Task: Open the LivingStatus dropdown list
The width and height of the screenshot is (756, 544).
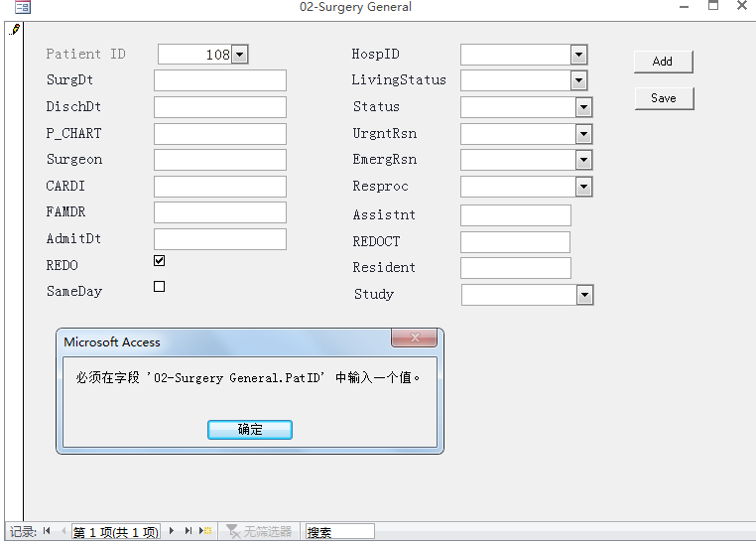Action: pyautogui.click(x=578, y=80)
